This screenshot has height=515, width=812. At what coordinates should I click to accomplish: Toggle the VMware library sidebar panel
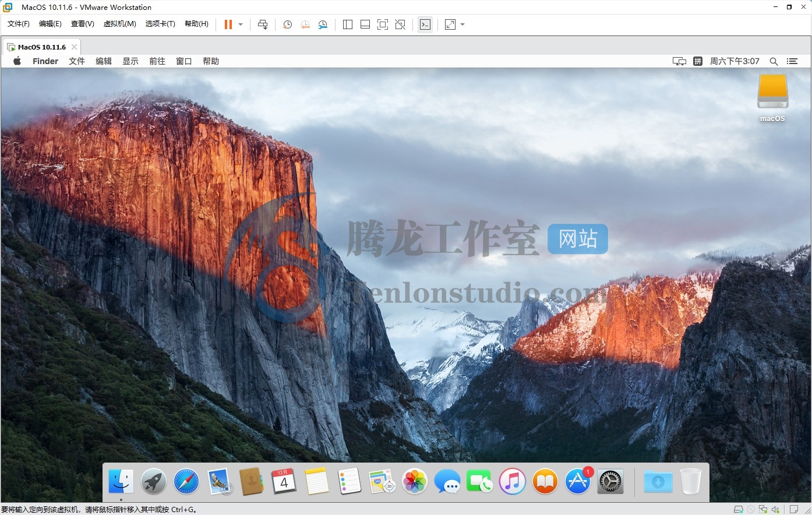[348, 24]
